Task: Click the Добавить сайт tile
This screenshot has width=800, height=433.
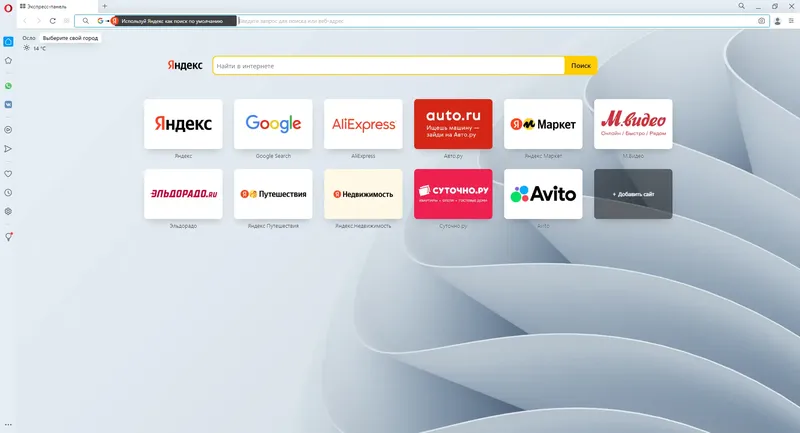Action: pos(633,194)
